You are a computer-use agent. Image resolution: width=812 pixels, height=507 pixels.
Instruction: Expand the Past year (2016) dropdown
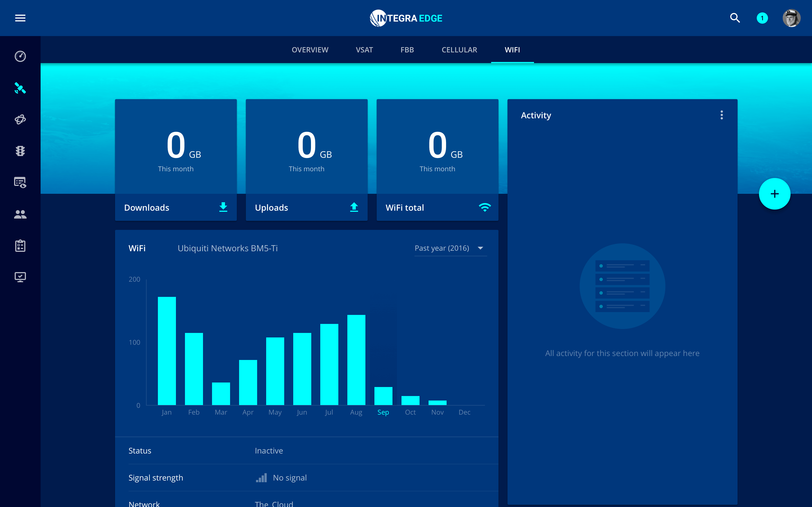coord(450,248)
